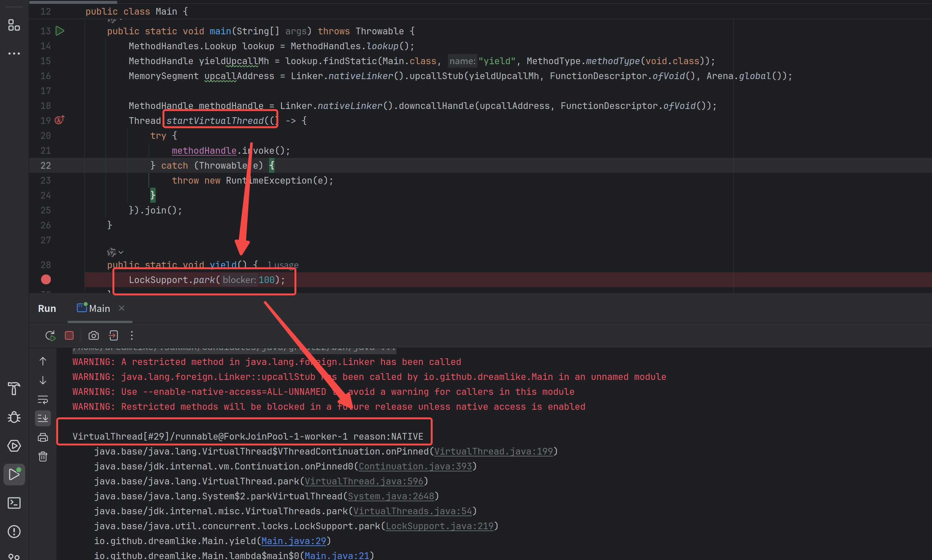This screenshot has width=932, height=560.
Task: Click the startVirtualThread method name
Action: [x=215, y=121]
